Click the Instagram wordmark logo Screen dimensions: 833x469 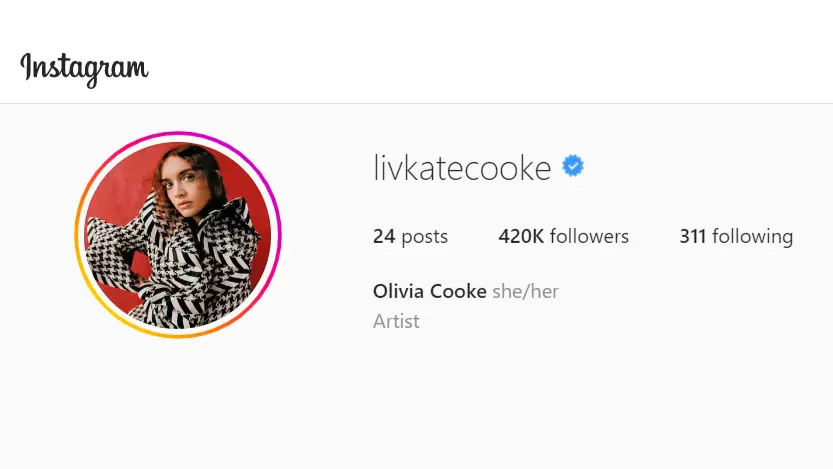(x=84, y=69)
